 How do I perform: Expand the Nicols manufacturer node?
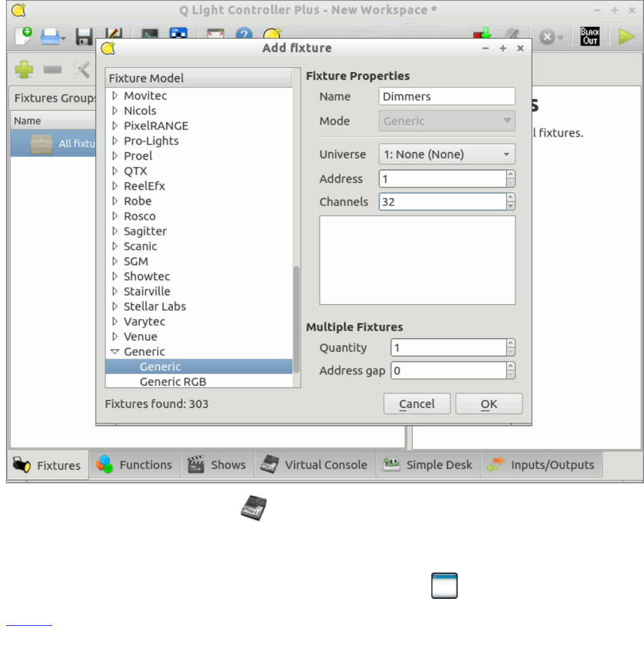tap(114, 111)
